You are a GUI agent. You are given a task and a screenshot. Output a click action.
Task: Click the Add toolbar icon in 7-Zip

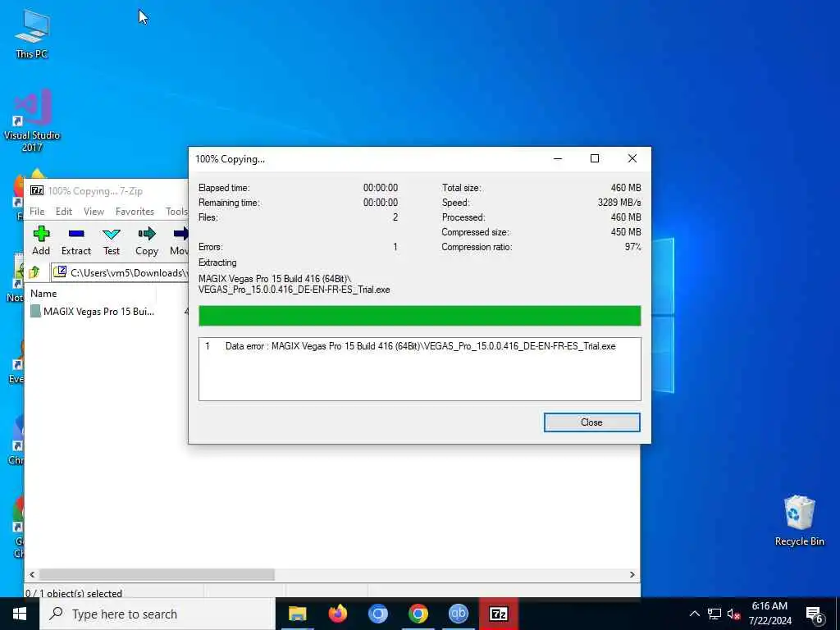(x=41, y=240)
